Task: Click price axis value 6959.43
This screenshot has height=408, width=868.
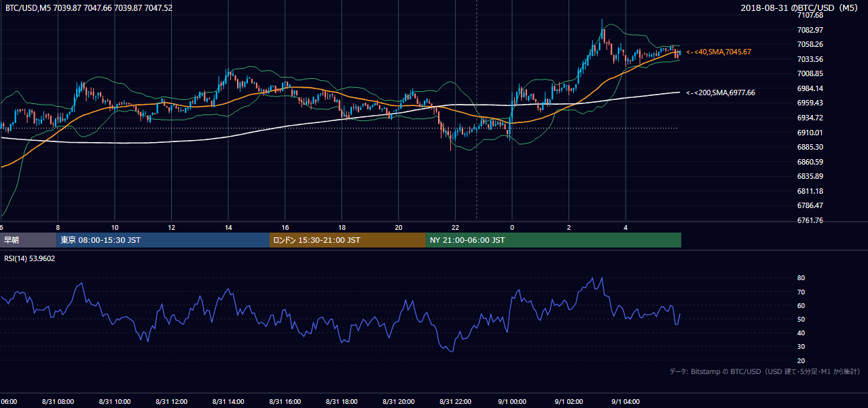Action: click(x=811, y=103)
